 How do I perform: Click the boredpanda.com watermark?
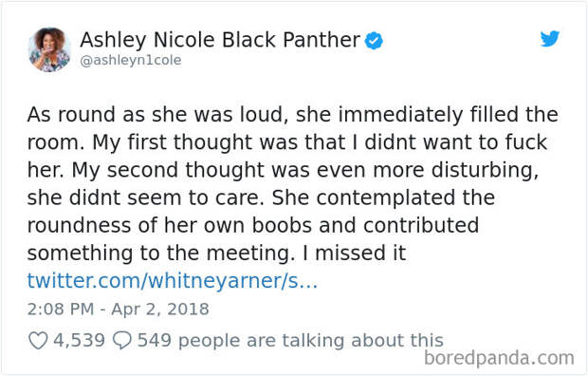click(499, 358)
